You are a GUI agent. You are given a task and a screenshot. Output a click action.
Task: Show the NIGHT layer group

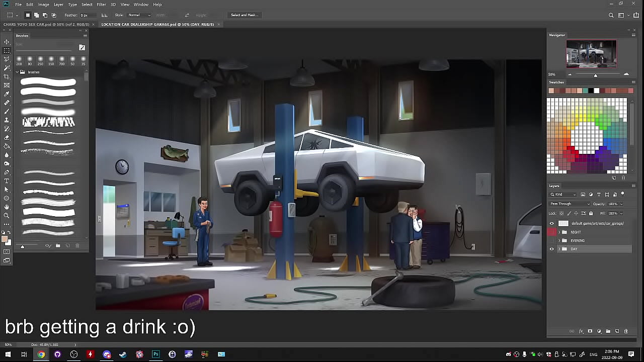pos(552,232)
